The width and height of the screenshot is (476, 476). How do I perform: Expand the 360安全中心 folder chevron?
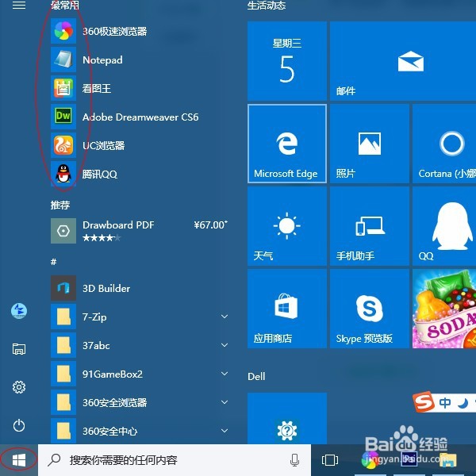225,431
